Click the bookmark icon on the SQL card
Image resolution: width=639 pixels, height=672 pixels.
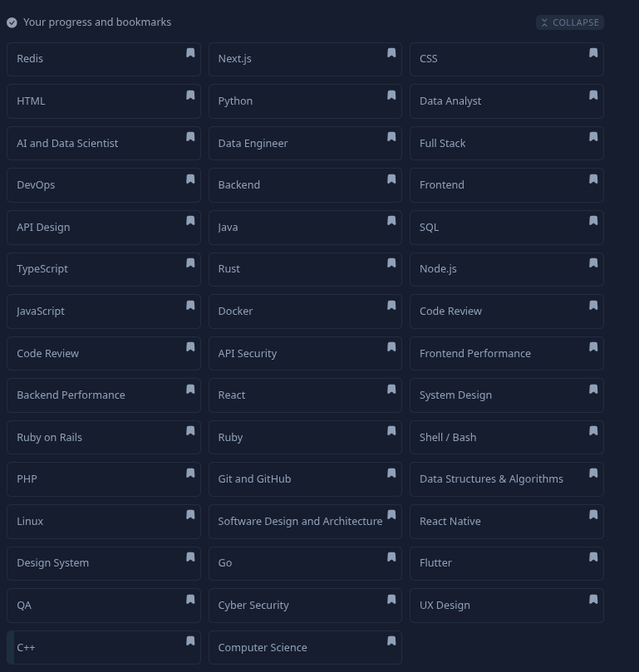click(593, 221)
